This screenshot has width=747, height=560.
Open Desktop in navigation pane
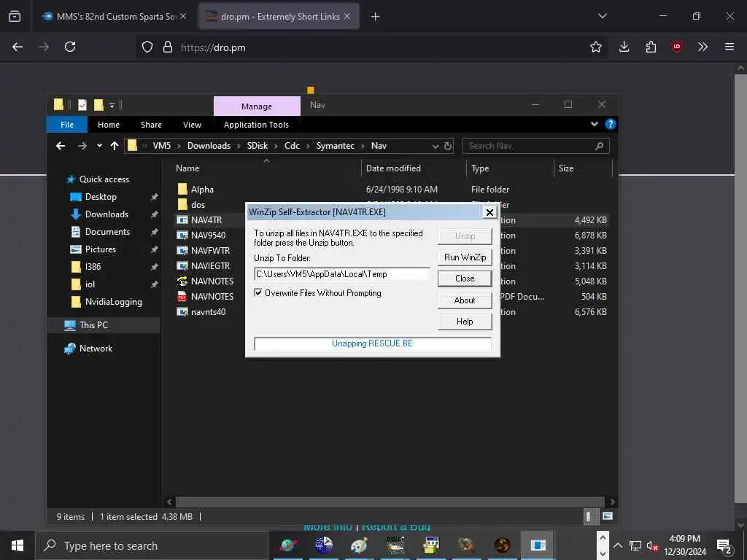(x=101, y=197)
